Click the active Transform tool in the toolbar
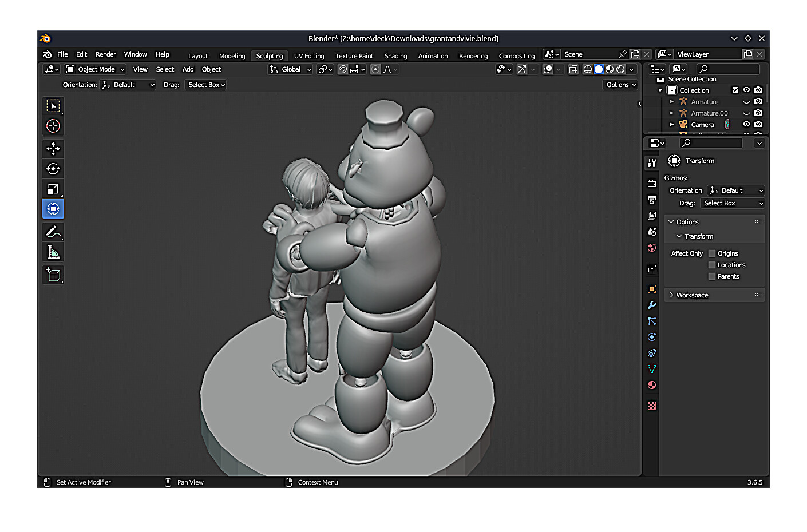This screenshot has width=807, height=532. (x=53, y=209)
